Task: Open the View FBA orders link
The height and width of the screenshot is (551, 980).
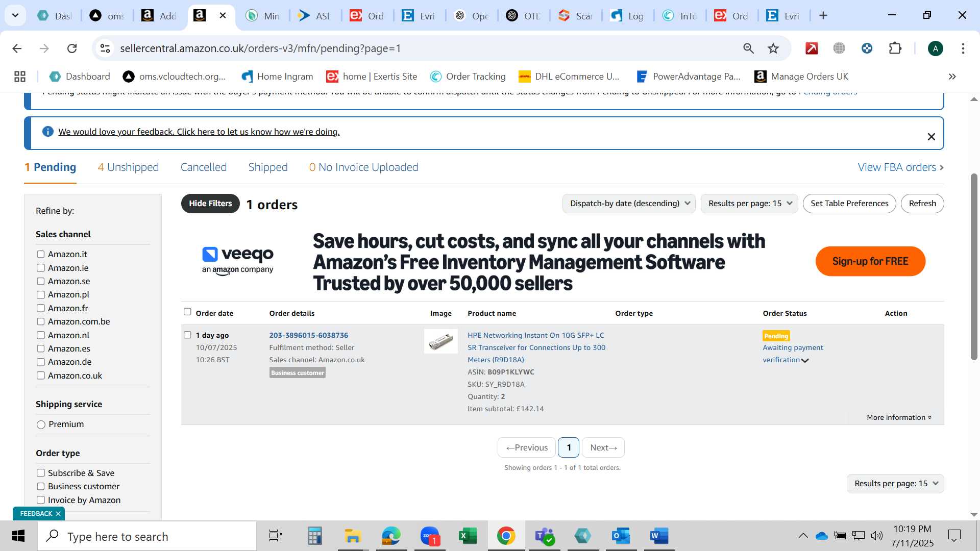Action: pyautogui.click(x=901, y=167)
